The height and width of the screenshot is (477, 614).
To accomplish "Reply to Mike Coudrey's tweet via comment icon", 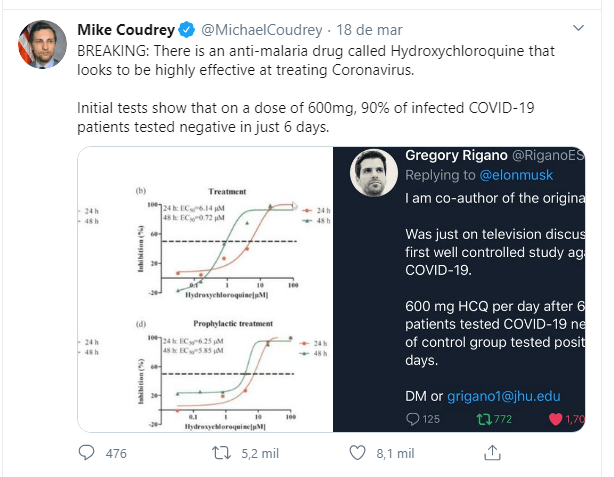I will tap(87, 453).
